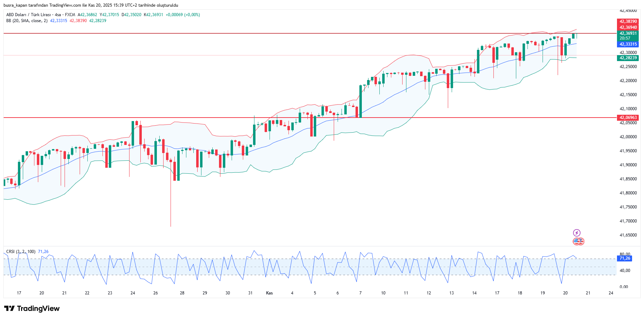This screenshot has height=319, width=644.
Task: Click the 20:57 bar countdown timer
Action: [x=628, y=38]
